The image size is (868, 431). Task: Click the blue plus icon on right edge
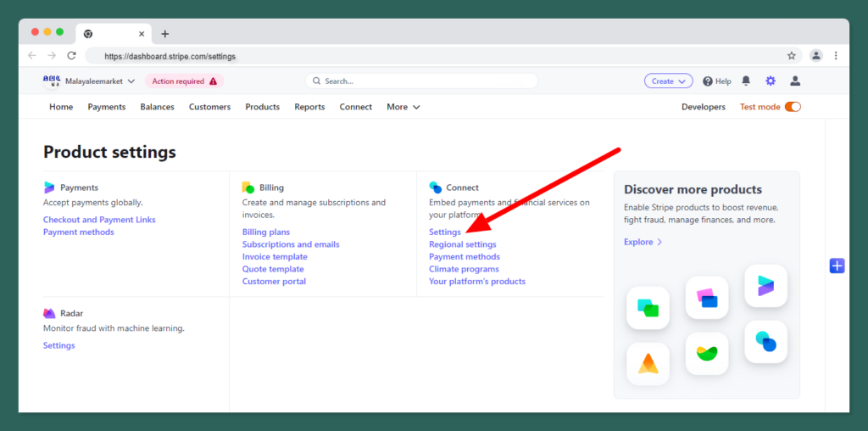[837, 266]
